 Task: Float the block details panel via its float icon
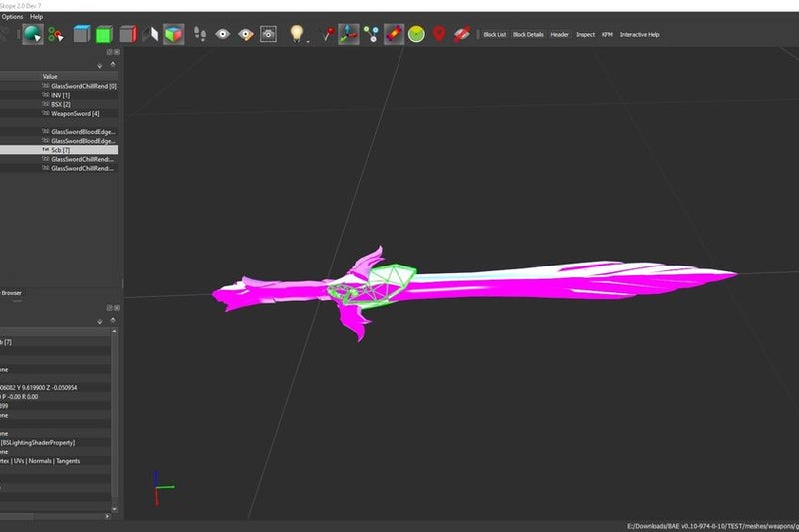coord(109,308)
